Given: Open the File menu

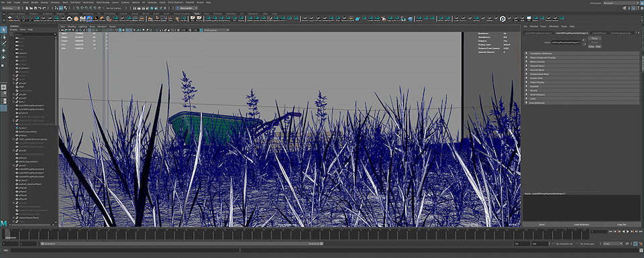Looking at the screenshot, I should pos(3,2).
